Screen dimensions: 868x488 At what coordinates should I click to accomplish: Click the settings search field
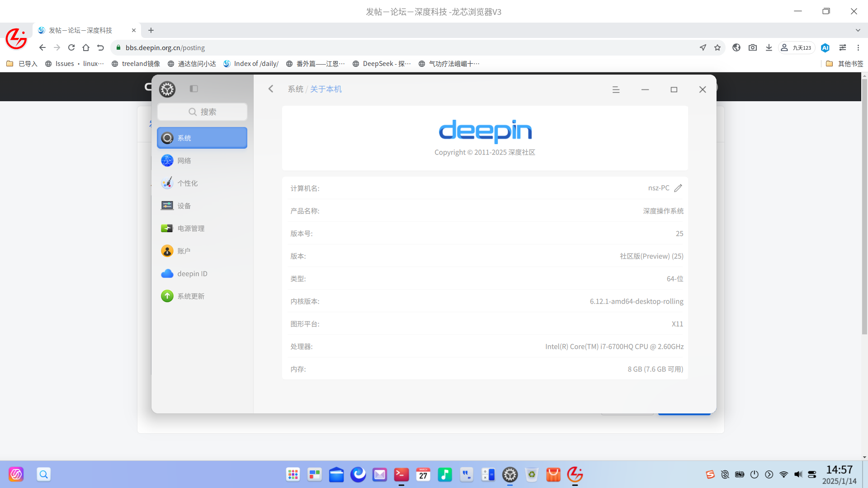(202, 112)
